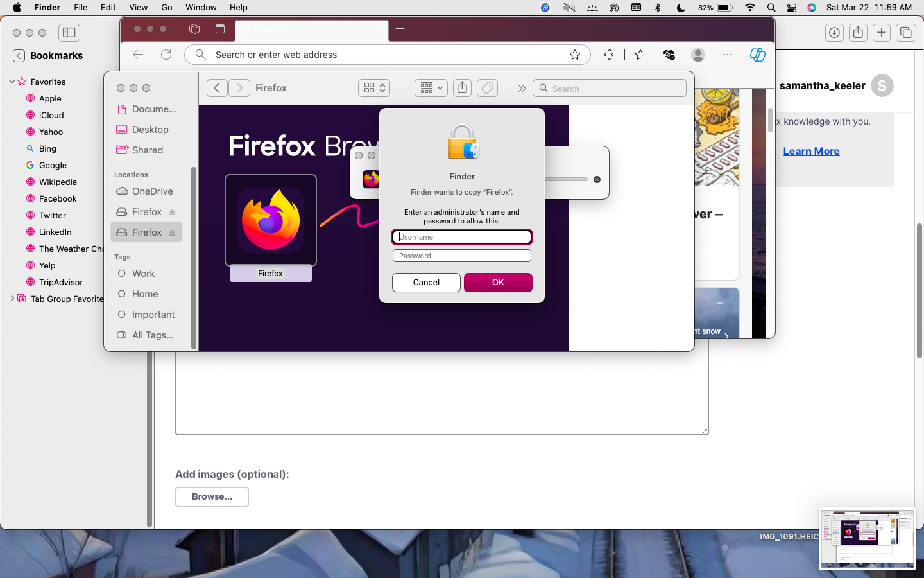Open Safari tab overview icon
Image resolution: width=924 pixels, height=578 pixels.
906,32
